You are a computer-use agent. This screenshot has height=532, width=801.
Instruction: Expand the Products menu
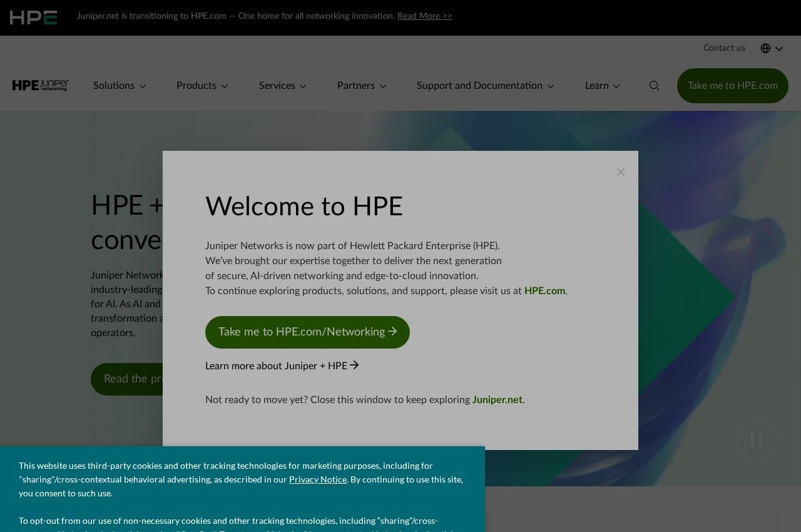pos(203,86)
